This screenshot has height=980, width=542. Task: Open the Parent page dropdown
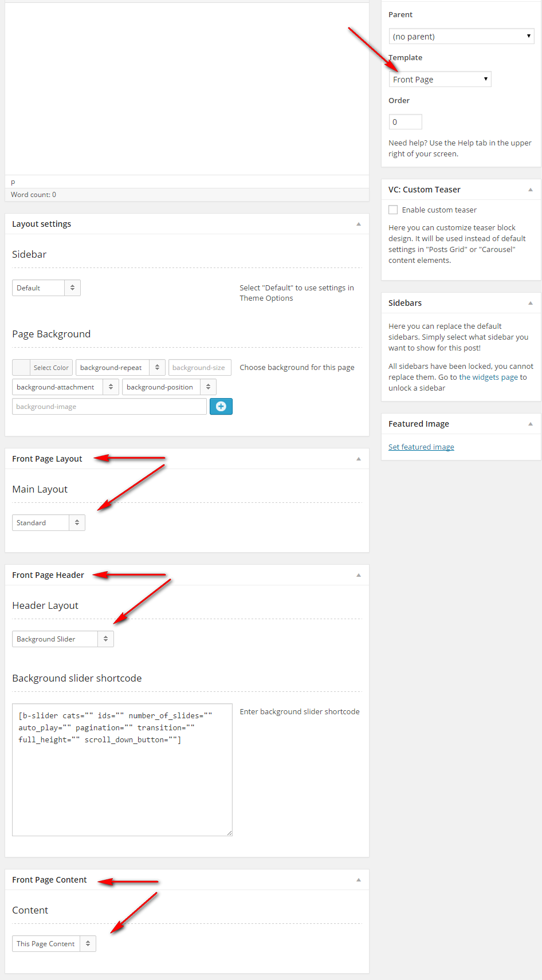(461, 36)
